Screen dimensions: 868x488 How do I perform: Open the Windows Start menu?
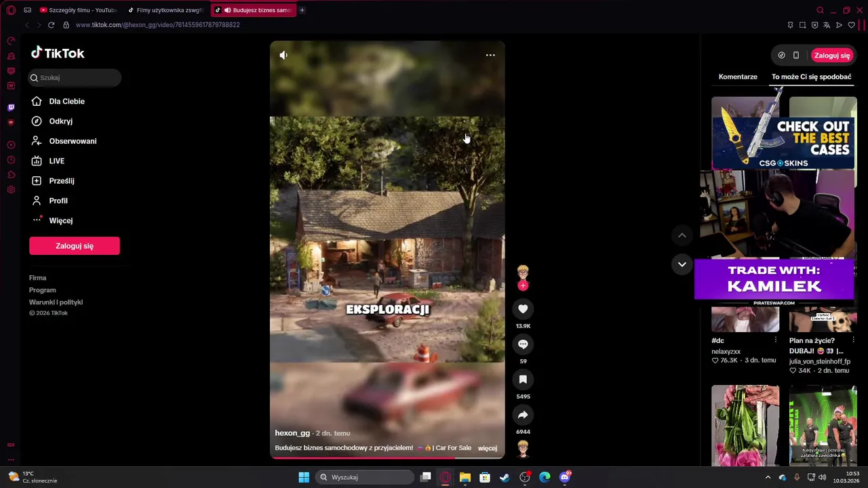(x=304, y=477)
